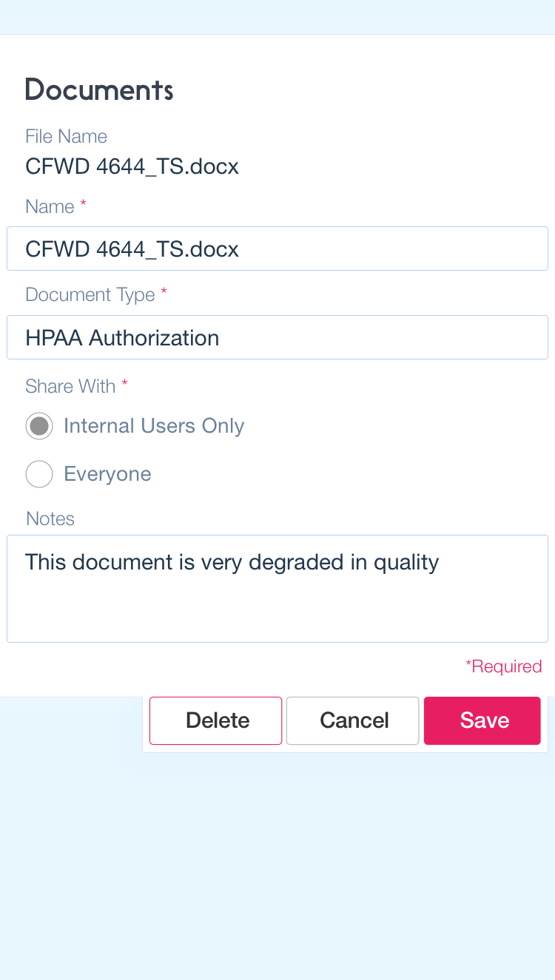Image resolution: width=555 pixels, height=980 pixels.
Task: Click the 'Notes' label
Action: [x=50, y=518]
